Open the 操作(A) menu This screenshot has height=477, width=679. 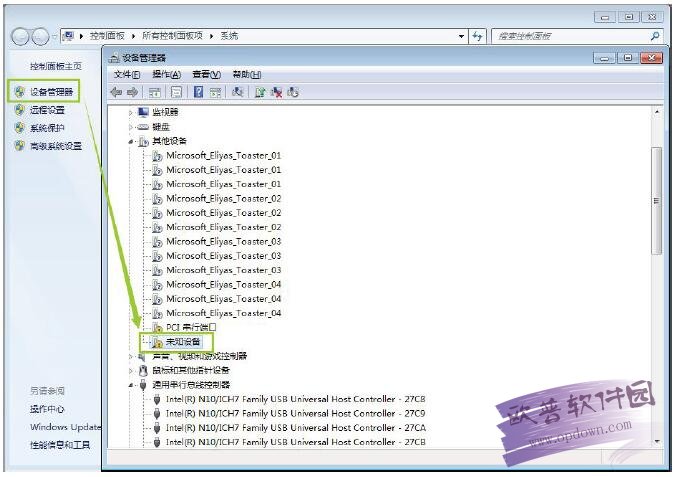(167, 74)
